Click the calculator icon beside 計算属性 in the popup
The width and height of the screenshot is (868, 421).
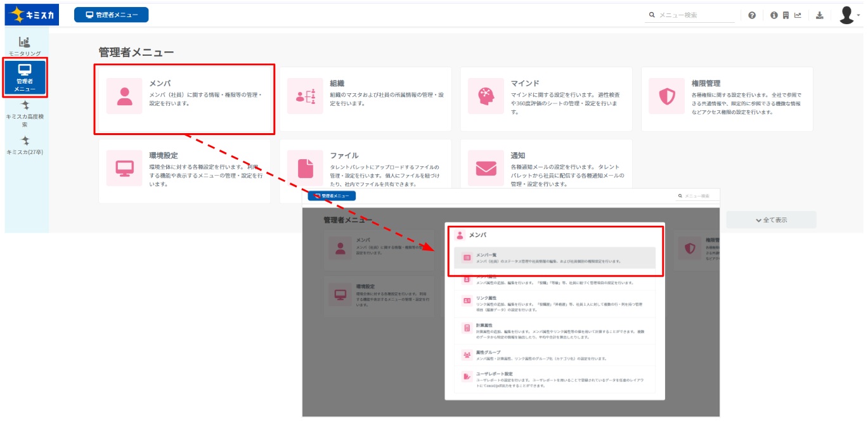(467, 328)
